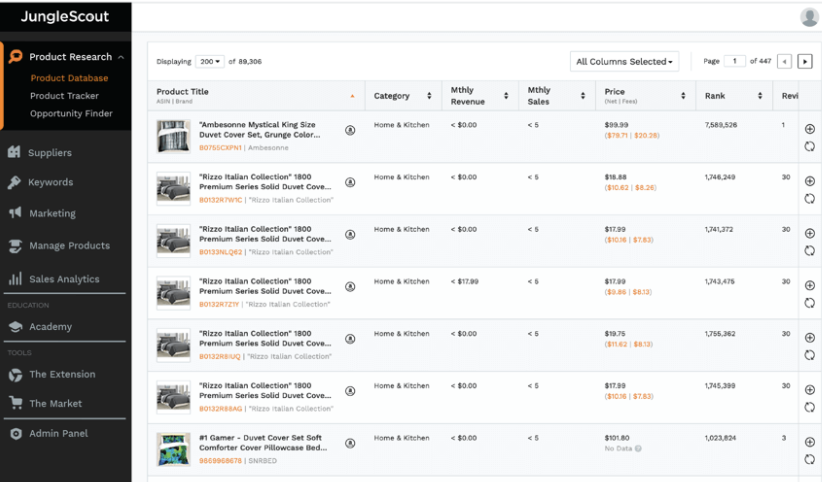Screen dimensions: 822x482
Task: Add Ambesonne product to tracker with plus icon
Action: pos(809,129)
